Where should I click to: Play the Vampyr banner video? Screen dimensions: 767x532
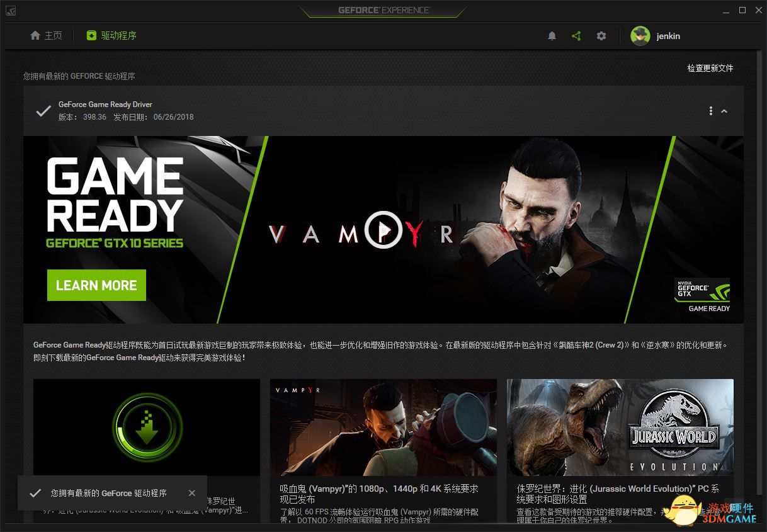point(383,230)
